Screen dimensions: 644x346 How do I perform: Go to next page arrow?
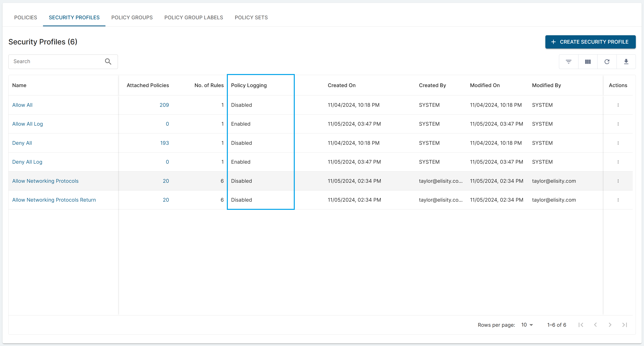(610, 325)
